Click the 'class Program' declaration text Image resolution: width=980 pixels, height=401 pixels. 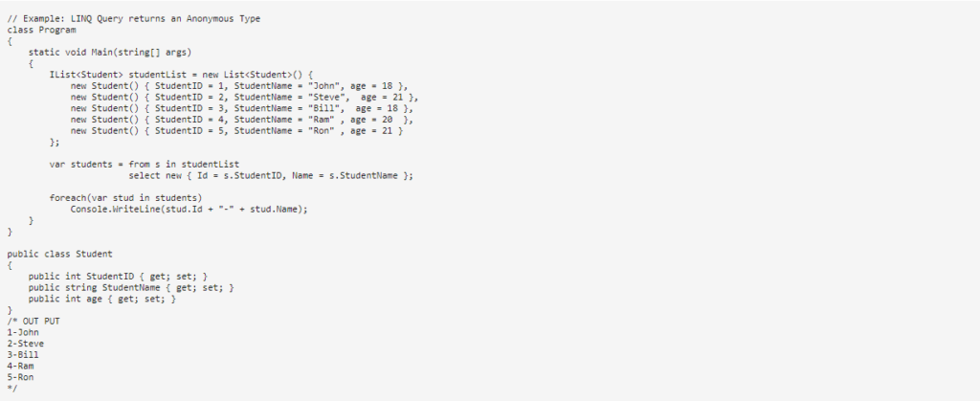tap(42, 30)
